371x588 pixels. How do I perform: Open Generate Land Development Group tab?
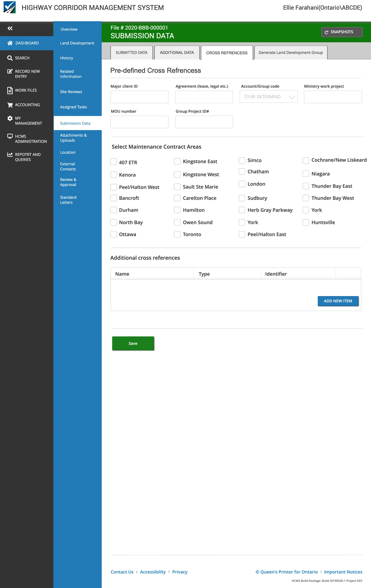pyautogui.click(x=291, y=53)
